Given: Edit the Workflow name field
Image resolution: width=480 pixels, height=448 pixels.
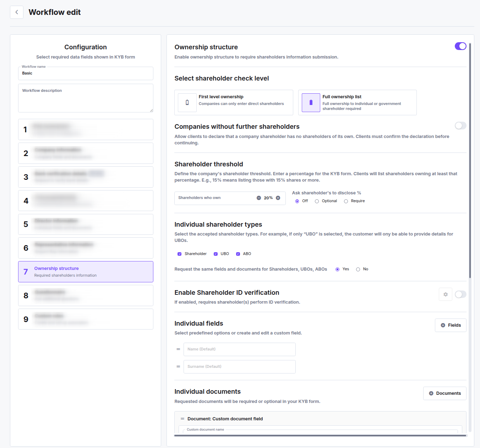Looking at the screenshot, I should pos(86,73).
